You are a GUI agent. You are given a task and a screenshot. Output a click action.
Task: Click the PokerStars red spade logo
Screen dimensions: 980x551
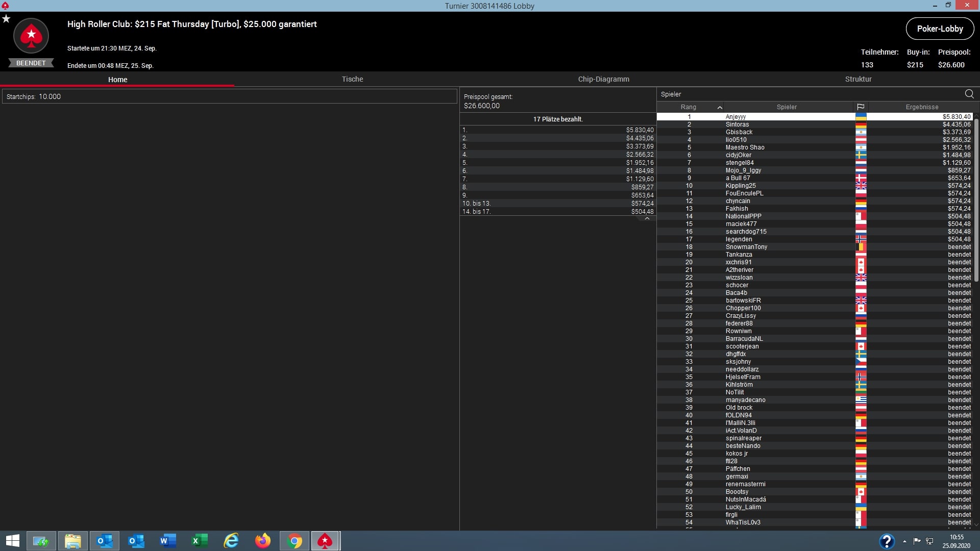(x=31, y=36)
